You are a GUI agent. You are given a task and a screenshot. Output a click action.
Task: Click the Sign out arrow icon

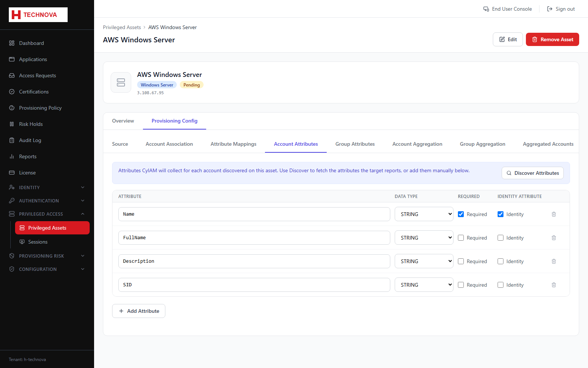point(550,9)
